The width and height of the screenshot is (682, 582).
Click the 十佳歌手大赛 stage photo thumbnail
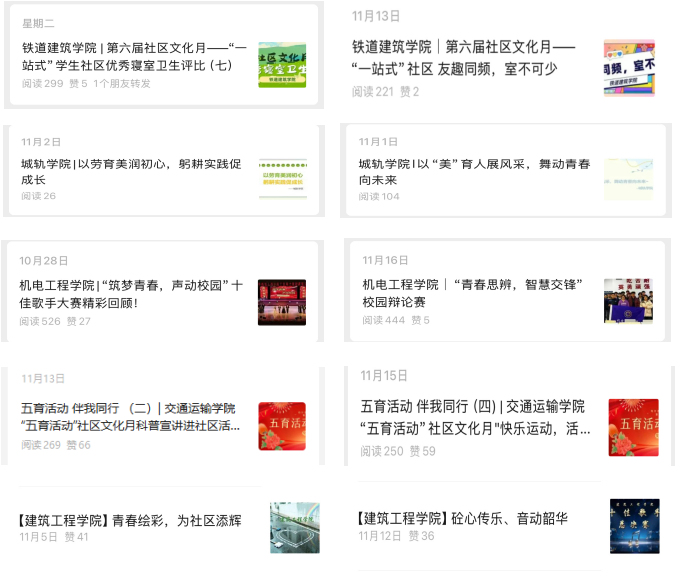click(282, 302)
